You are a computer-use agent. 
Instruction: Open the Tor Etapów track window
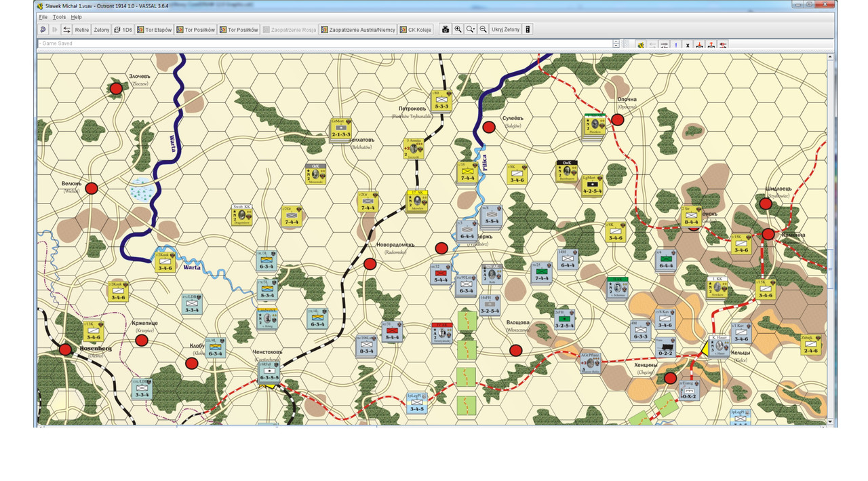[x=154, y=30]
